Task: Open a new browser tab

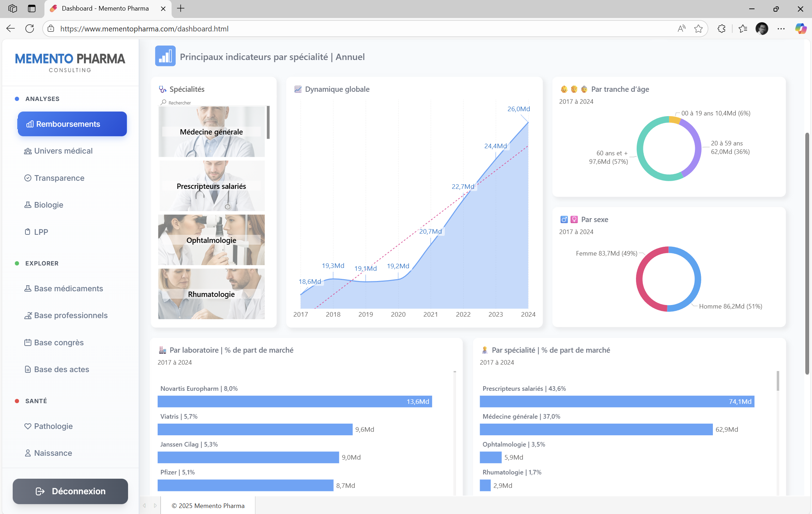Action: (x=181, y=8)
